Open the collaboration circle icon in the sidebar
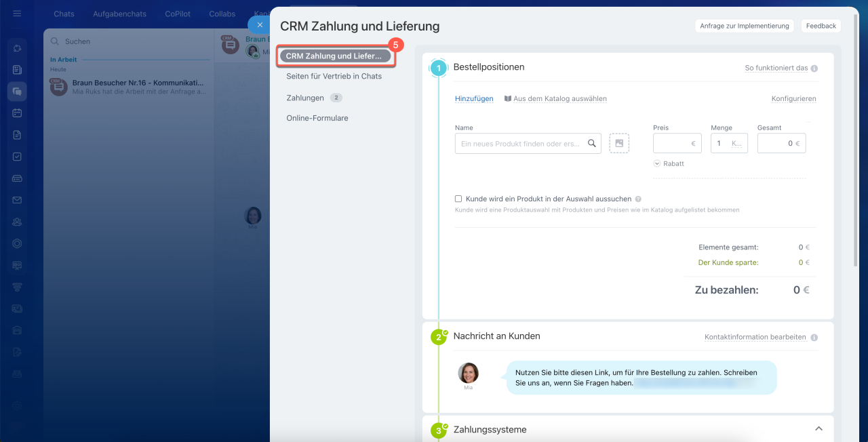 pos(17,48)
